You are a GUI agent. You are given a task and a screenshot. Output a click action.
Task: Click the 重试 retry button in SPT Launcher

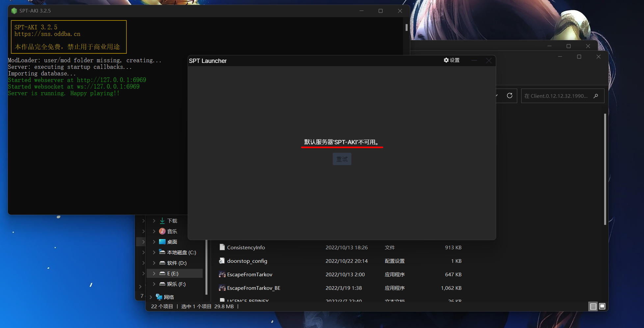coord(342,159)
